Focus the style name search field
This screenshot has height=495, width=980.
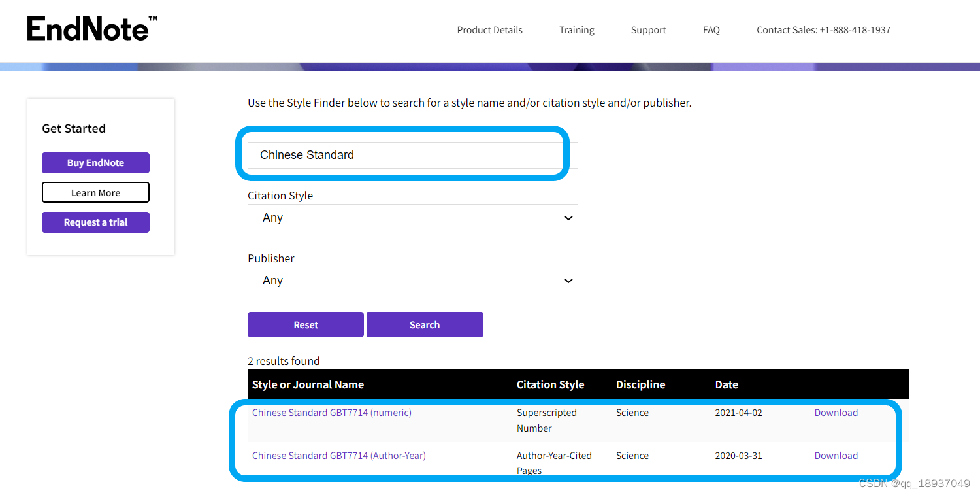(412, 155)
